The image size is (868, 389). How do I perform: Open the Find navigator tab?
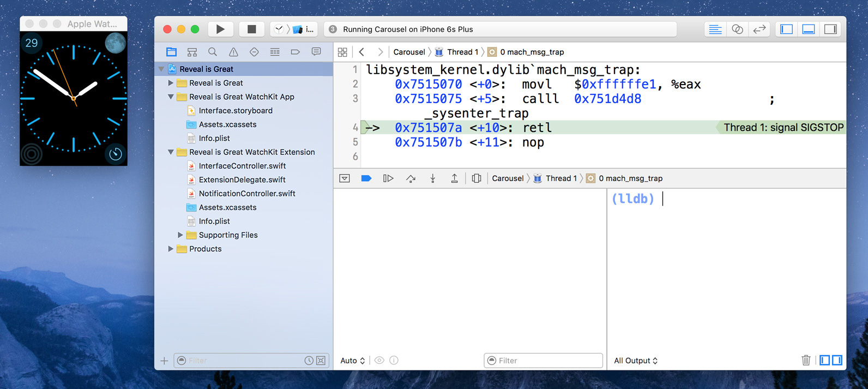tap(213, 52)
